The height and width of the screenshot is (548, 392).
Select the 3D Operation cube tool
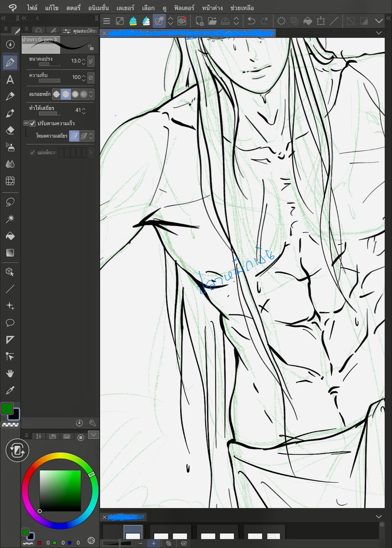tap(10, 272)
